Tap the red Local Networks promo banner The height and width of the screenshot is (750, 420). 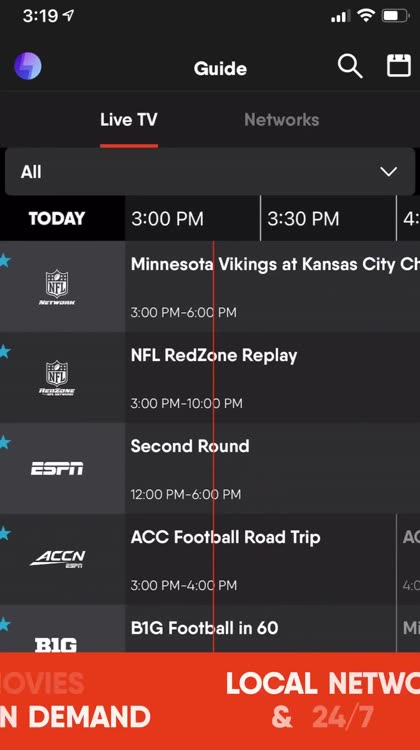210,701
